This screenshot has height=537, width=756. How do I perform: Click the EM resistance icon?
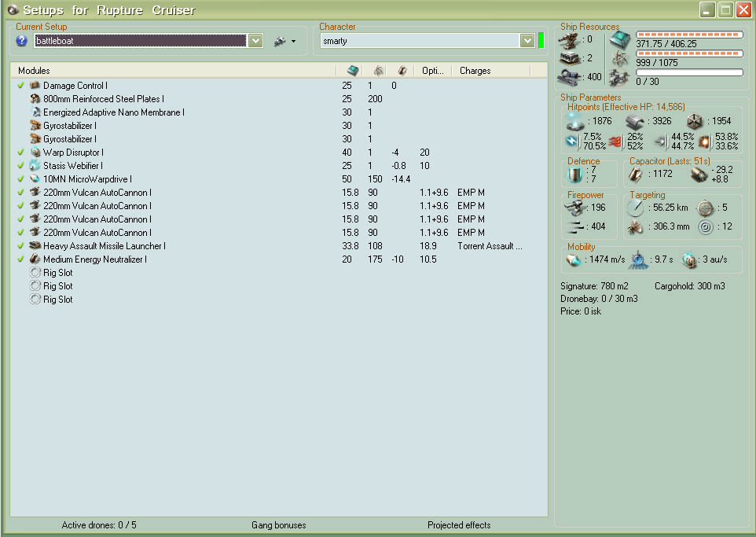572,142
